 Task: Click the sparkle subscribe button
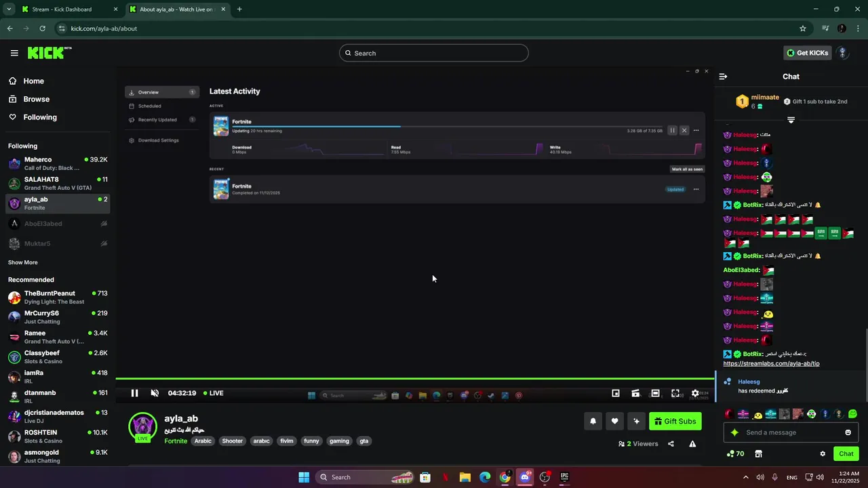pos(636,421)
